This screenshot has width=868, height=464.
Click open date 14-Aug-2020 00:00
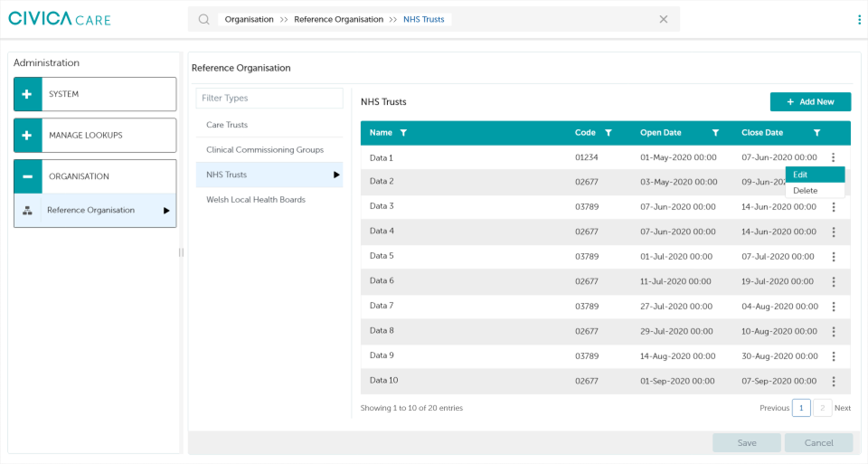678,356
